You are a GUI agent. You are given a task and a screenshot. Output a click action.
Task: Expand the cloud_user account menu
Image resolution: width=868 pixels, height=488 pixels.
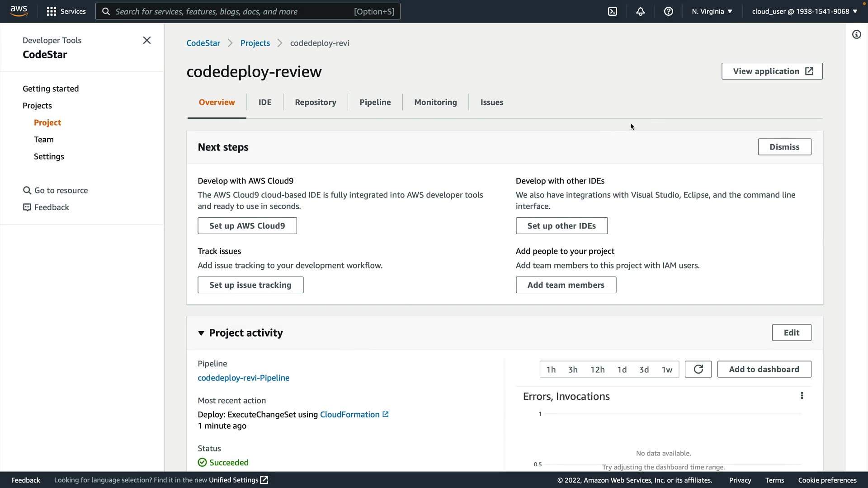804,11
